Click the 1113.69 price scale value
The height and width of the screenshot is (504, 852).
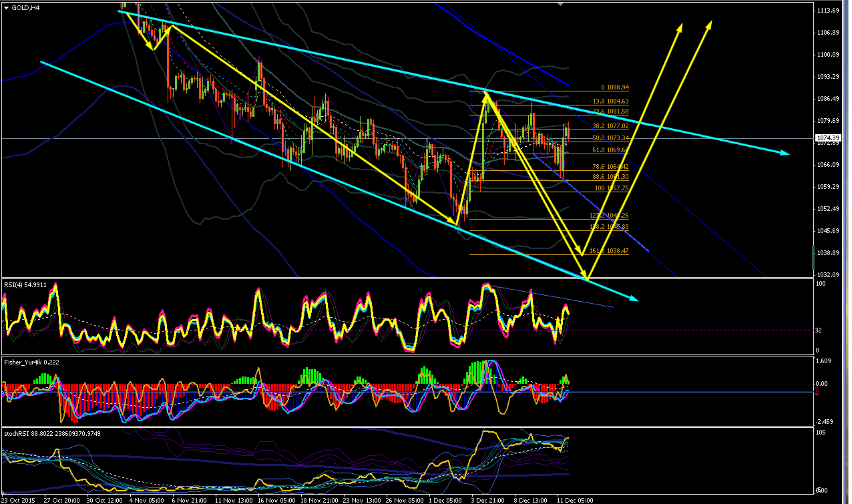click(828, 11)
